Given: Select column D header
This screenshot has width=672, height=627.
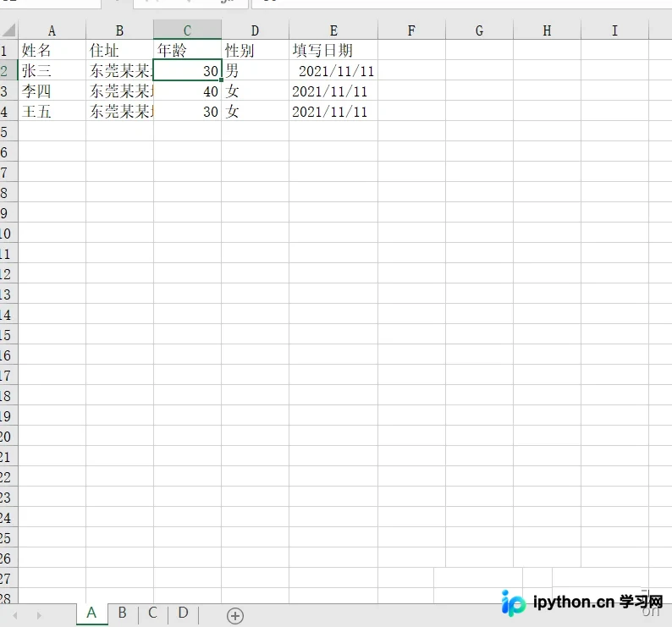Looking at the screenshot, I should tap(255, 30).
